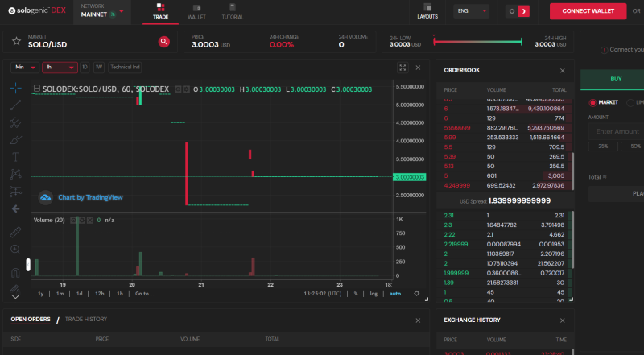644x355 pixels.
Task: Toggle the magnet mode tool
Action: (x=15, y=273)
